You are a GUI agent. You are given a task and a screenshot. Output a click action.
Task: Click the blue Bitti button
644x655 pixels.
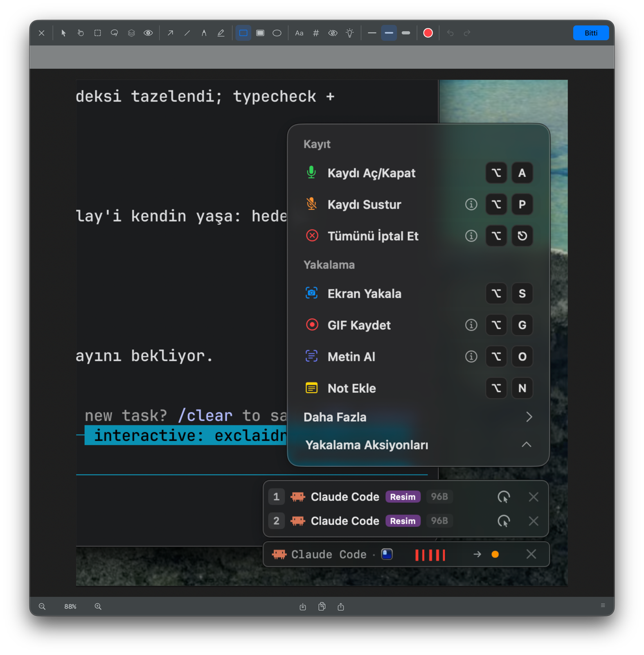(590, 33)
